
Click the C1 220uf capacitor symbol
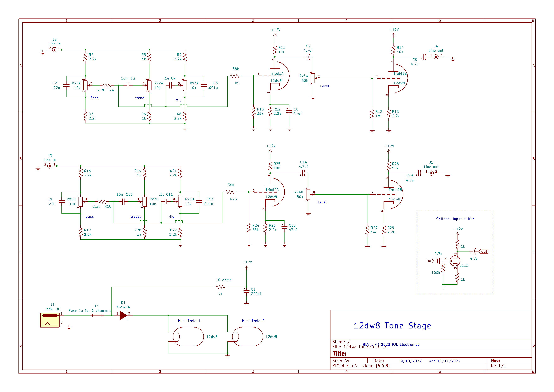point(246,292)
